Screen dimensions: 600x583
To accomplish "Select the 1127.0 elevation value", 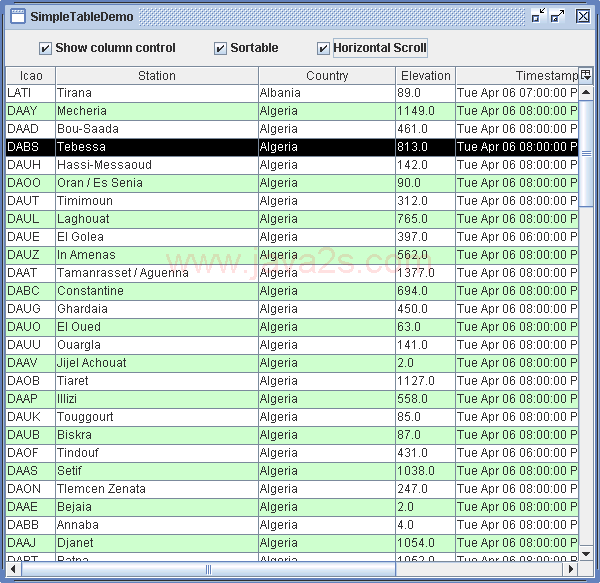I will click(426, 381).
